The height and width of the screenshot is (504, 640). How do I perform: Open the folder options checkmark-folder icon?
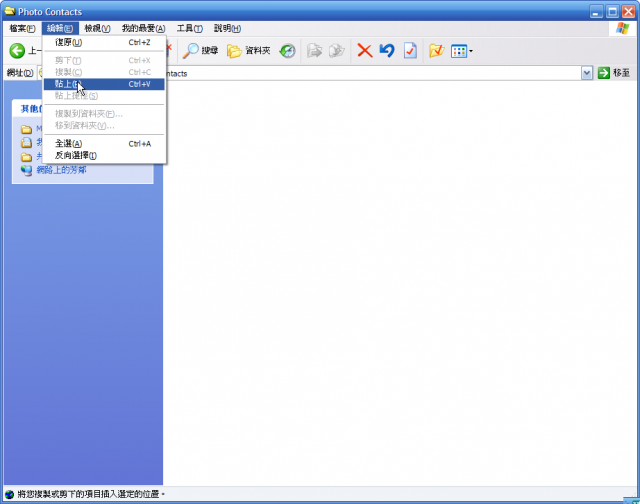click(x=436, y=51)
